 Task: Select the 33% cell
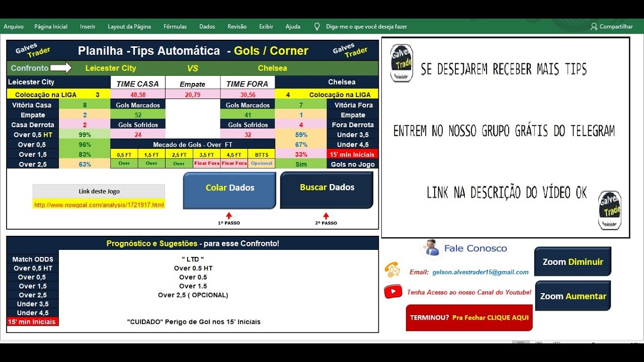click(301, 154)
